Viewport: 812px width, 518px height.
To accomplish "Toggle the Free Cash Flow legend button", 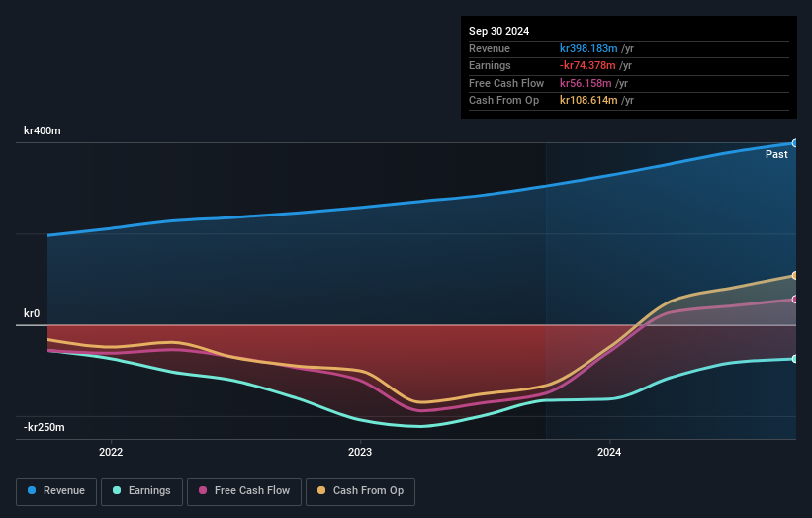I will point(244,491).
